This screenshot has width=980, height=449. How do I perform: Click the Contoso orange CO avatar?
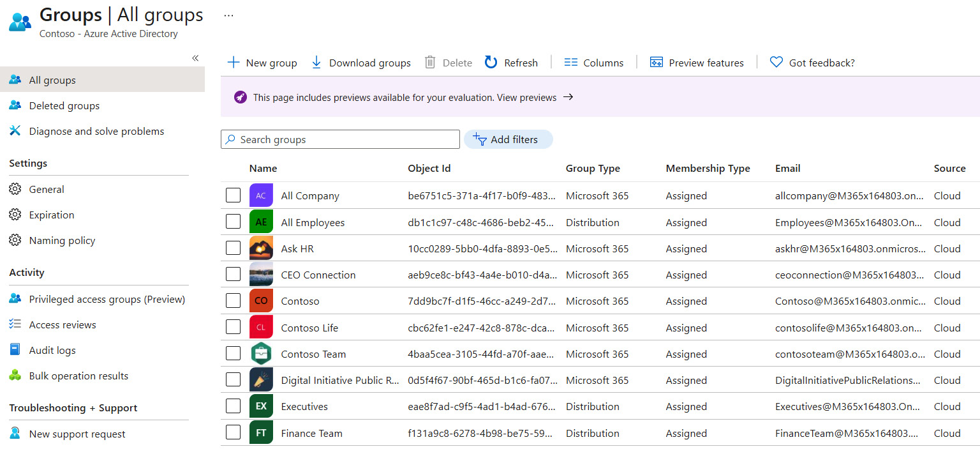[x=261, y=301]
